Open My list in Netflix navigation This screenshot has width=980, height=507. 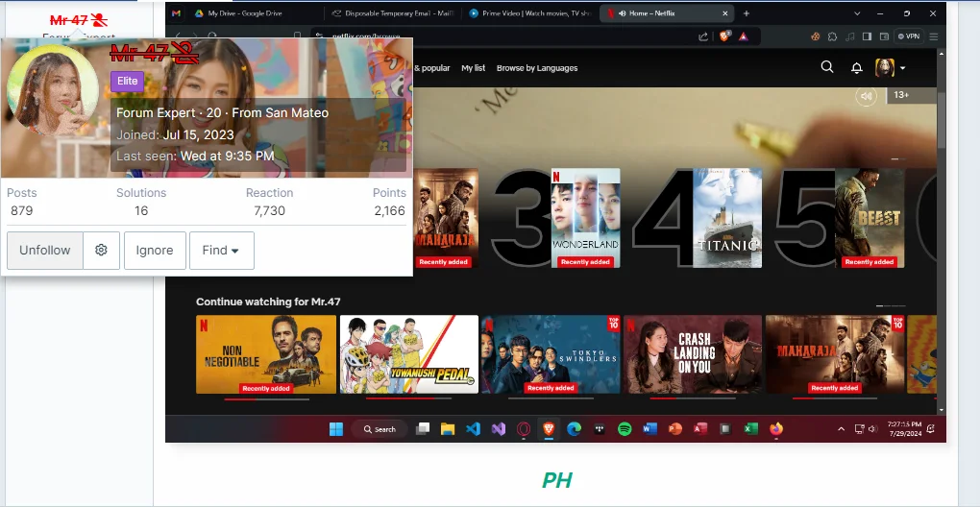tap(473, 68)
